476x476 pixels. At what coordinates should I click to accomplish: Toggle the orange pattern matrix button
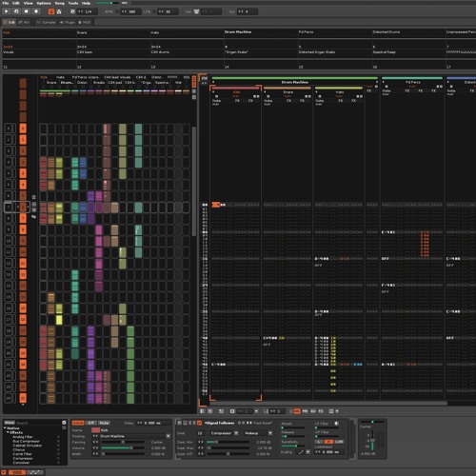194,82
